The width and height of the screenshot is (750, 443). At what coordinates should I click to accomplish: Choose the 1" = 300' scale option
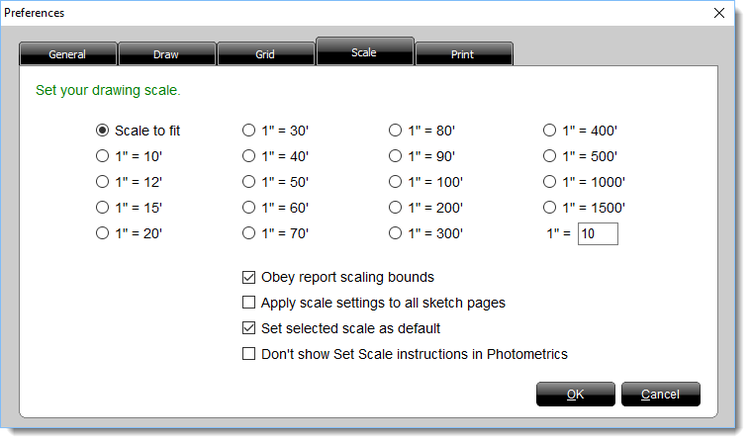(395, 233)
